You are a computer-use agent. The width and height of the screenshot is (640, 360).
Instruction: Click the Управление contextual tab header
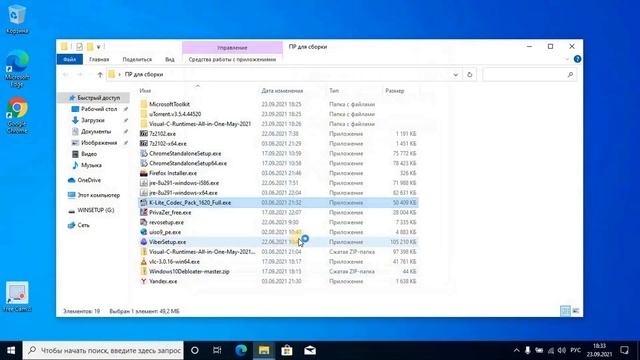[x=232, y=48]
